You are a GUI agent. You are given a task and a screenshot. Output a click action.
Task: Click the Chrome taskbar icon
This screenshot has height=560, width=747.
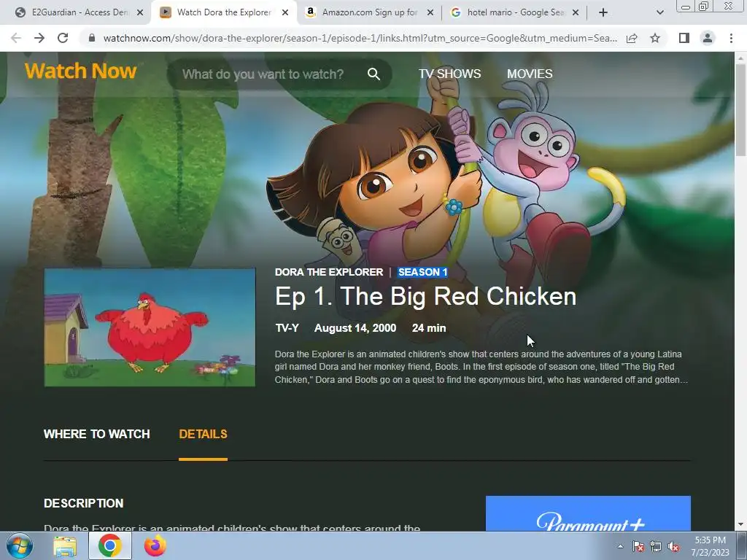[x=109, y=545]
